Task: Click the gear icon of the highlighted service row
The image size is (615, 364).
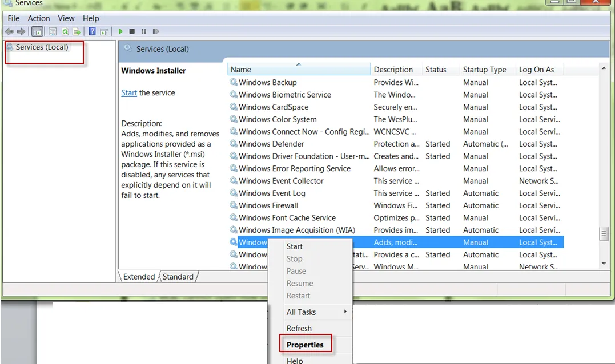Action: (234, 242)
